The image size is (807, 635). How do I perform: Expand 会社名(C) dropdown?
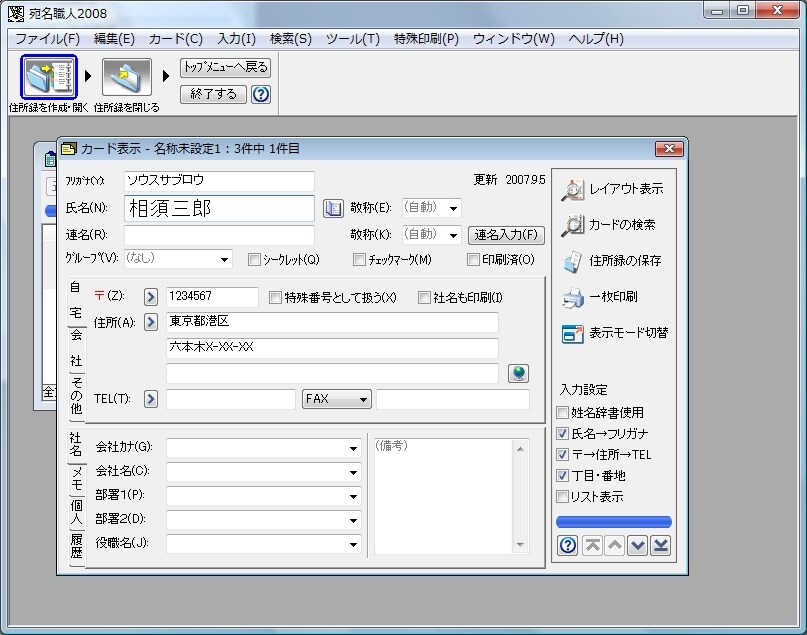pyautogui.click(x=353, y=472)
